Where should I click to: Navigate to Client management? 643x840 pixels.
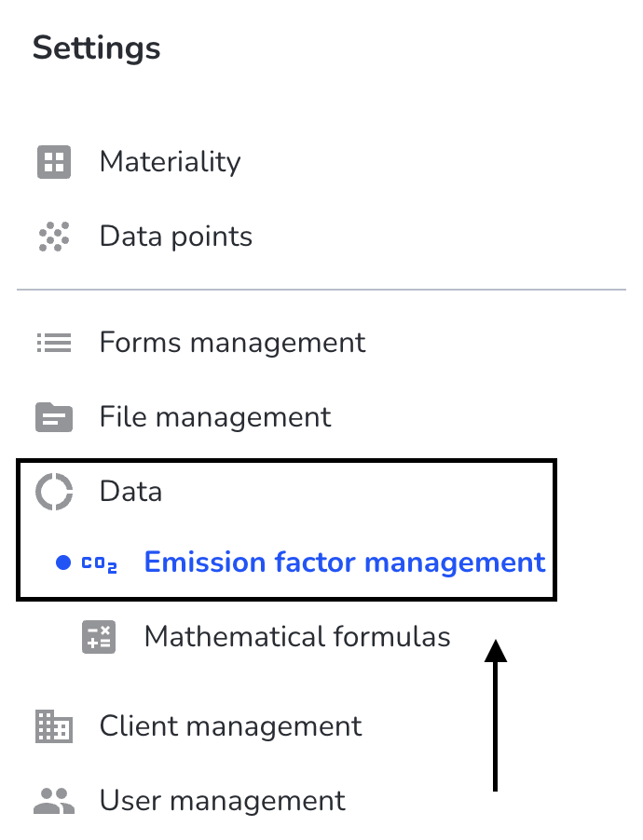pos(230,726)
